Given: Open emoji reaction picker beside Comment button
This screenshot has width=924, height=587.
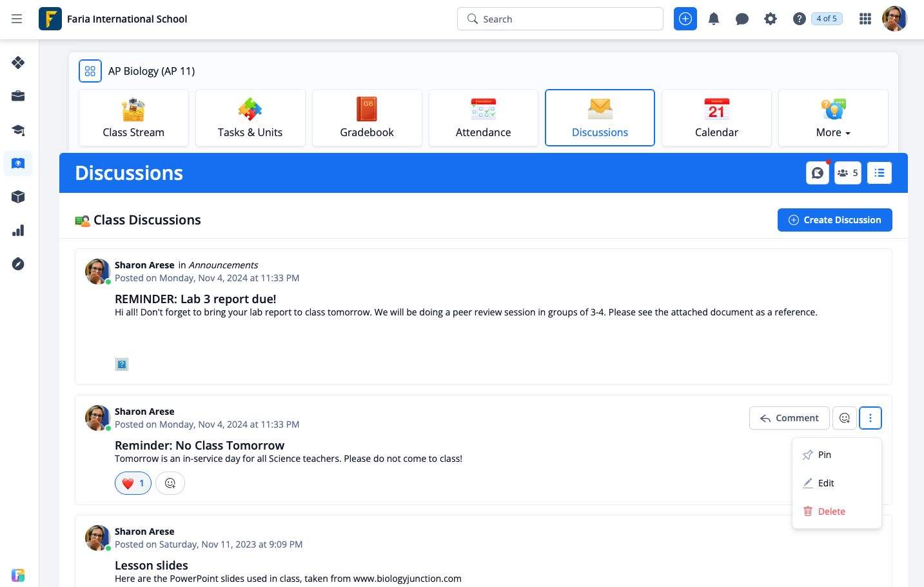Looking at the screenshot, I should pyautogui.click(x=845, y=418).
